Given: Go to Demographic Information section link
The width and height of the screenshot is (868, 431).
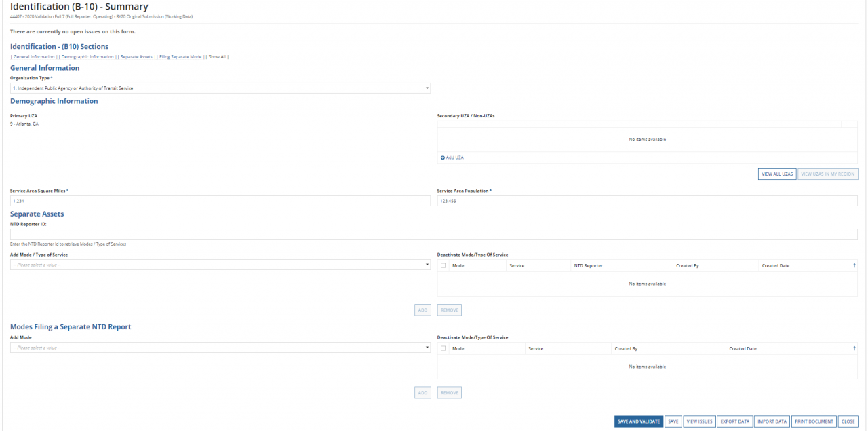Looking at the screenshot, I should [x=87, y=57].
